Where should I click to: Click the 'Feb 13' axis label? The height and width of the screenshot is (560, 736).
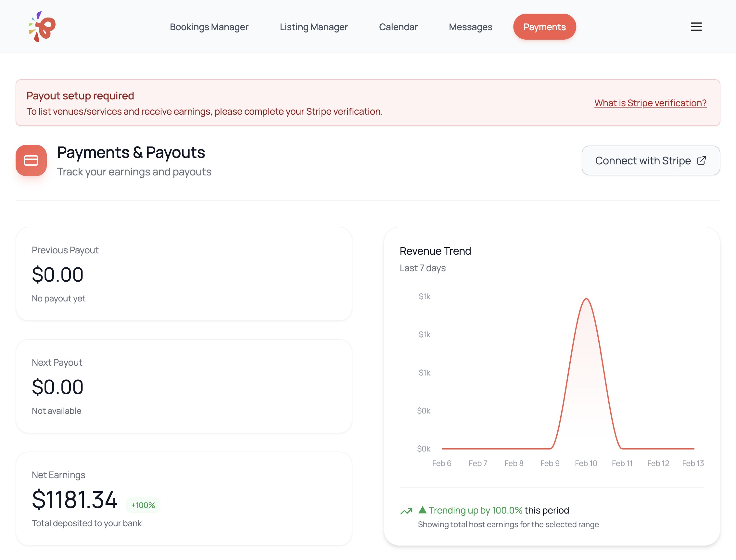pos(693,463)
